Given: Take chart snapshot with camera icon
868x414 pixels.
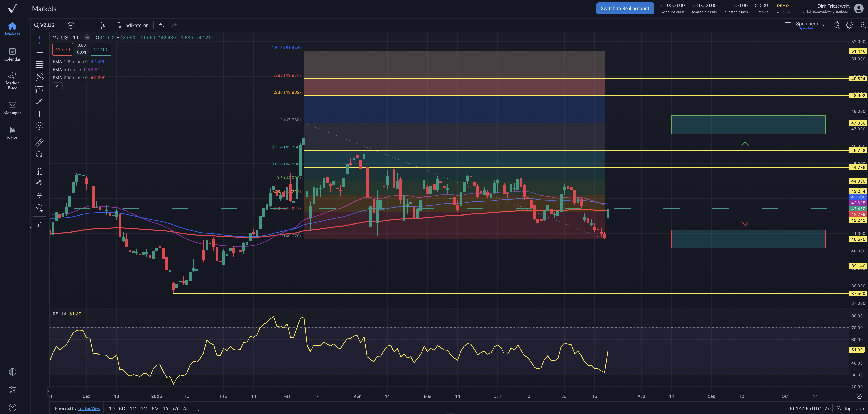Looking at the screenshot, I should [x=862, y=25].
